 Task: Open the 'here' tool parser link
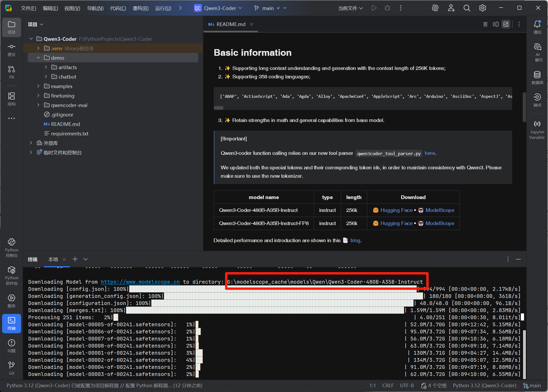coord(430,153)
